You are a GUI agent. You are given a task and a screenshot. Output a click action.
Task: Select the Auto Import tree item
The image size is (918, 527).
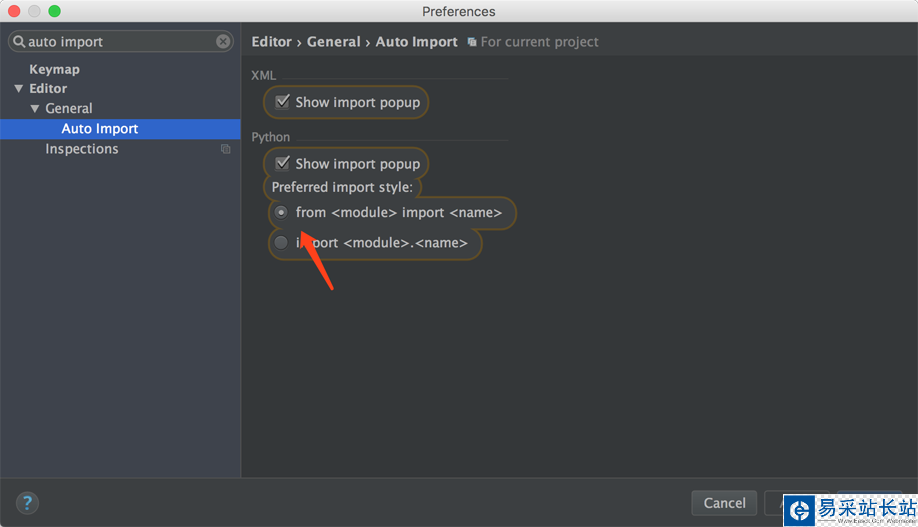[99, 129]
